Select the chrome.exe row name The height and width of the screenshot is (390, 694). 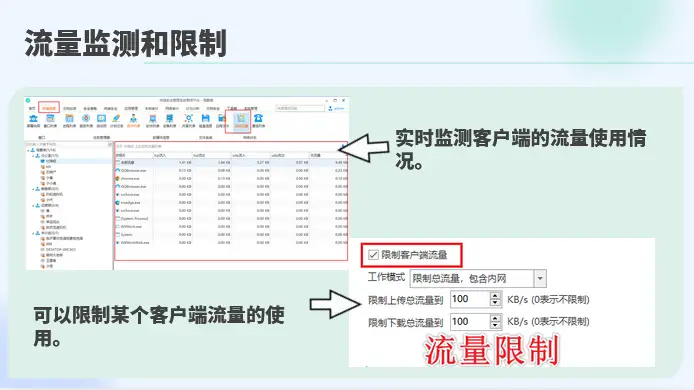130,178
